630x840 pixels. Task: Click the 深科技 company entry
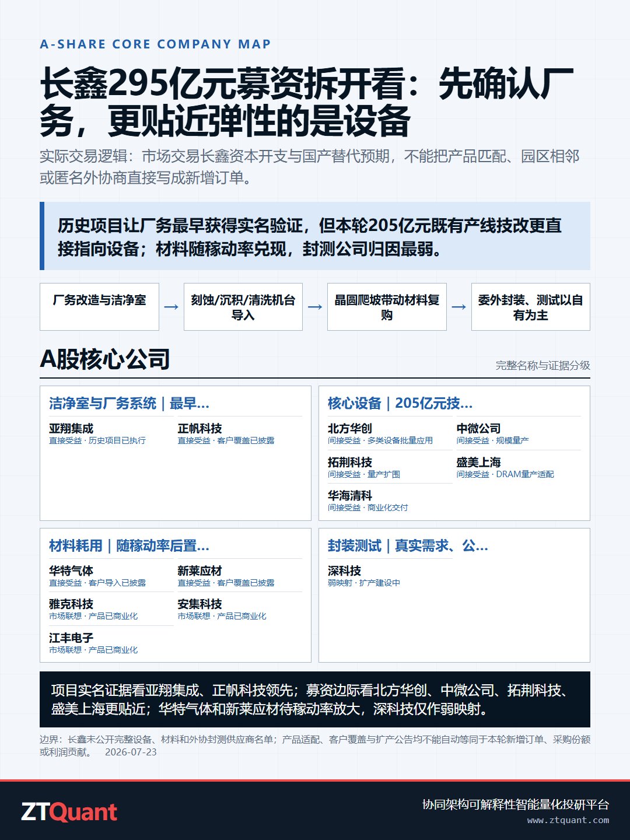coord(390,576)
